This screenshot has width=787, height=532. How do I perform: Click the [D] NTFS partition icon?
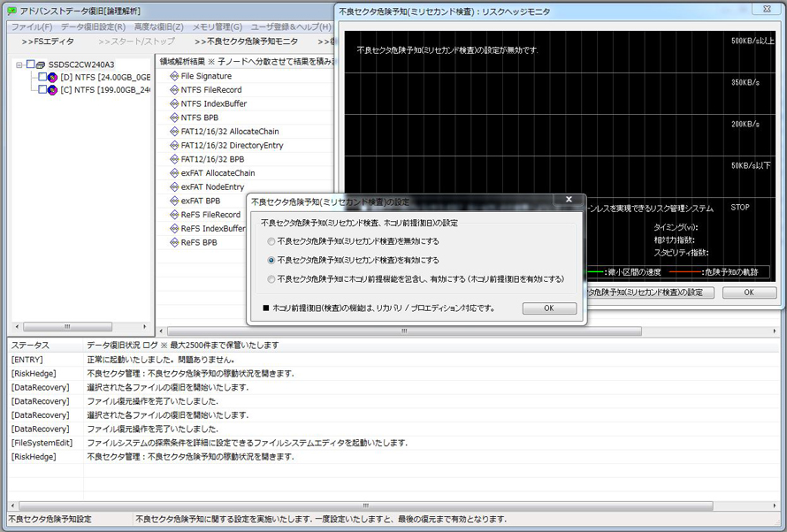tap(53, 77)
